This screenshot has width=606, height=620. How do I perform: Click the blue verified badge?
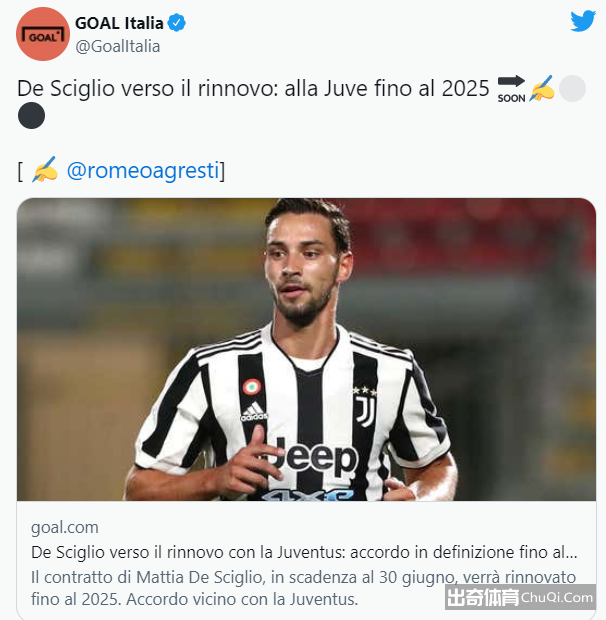tap(176, 23)
